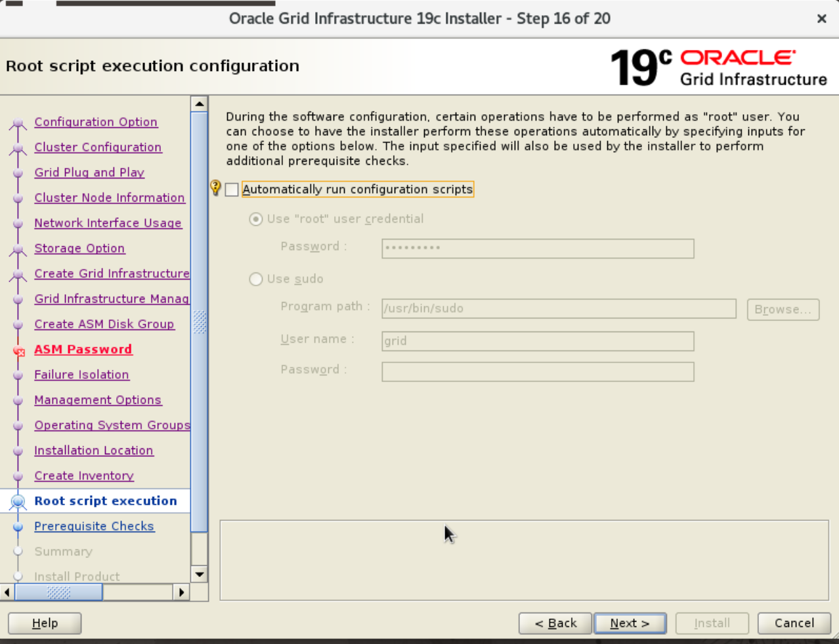Select Root script execution current step
The image size is (839, 644).
106,501
